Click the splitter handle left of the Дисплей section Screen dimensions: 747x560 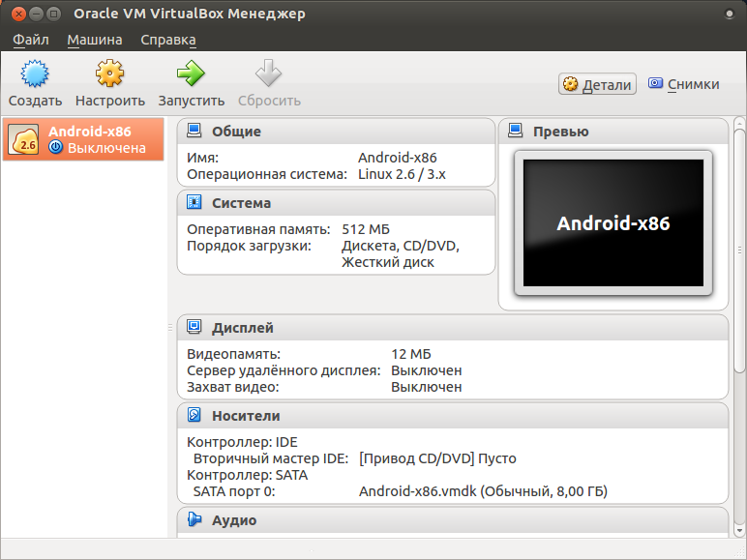tap(170, 327)
